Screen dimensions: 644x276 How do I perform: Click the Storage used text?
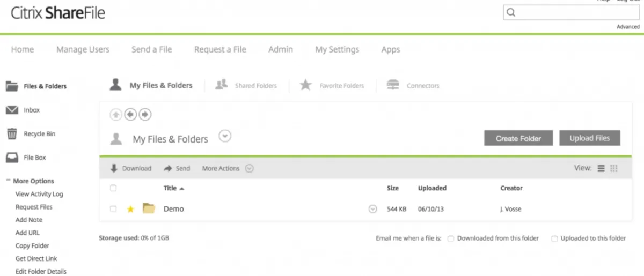[134, 238]
